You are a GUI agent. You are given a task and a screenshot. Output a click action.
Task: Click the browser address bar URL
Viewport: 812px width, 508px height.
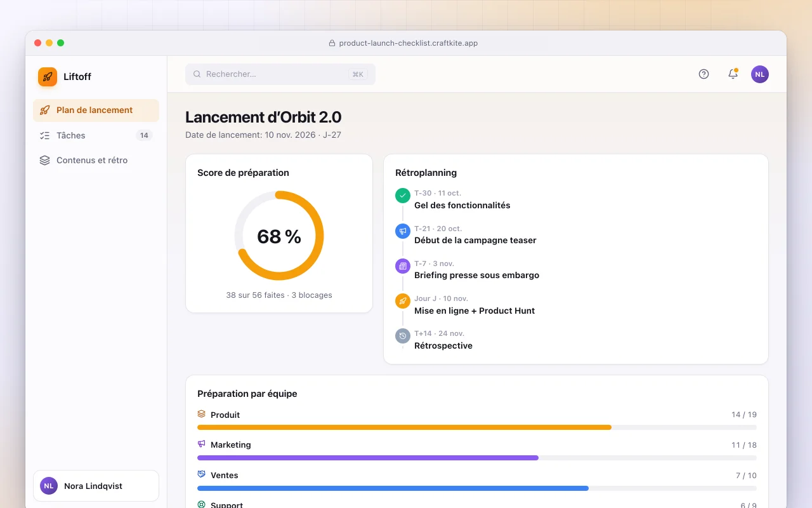(x=409, y=43)
